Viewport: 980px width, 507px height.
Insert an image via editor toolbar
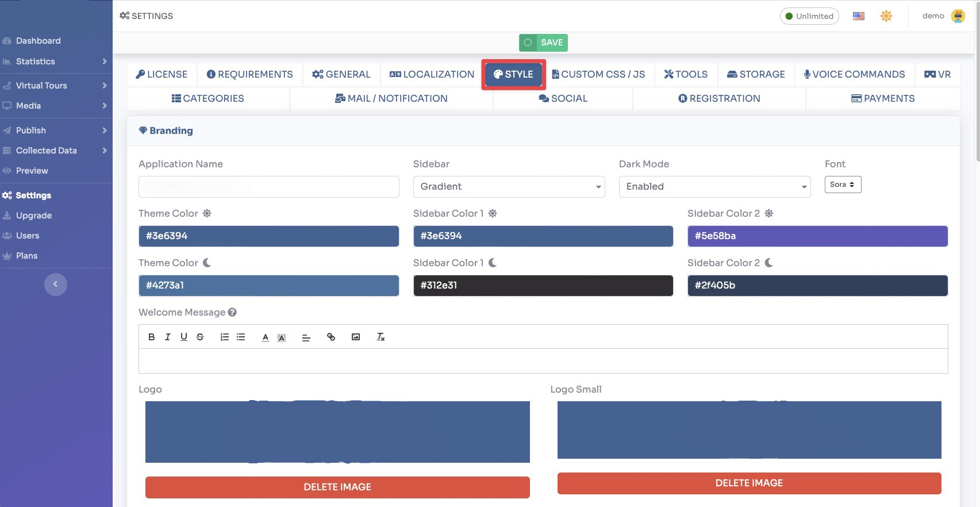point(356,337)
